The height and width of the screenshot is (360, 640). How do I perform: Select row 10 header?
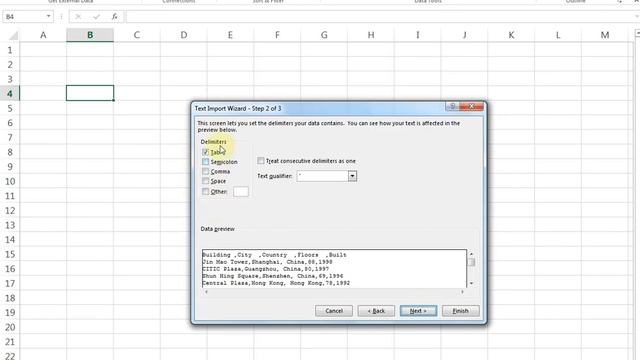pos(10,181)
